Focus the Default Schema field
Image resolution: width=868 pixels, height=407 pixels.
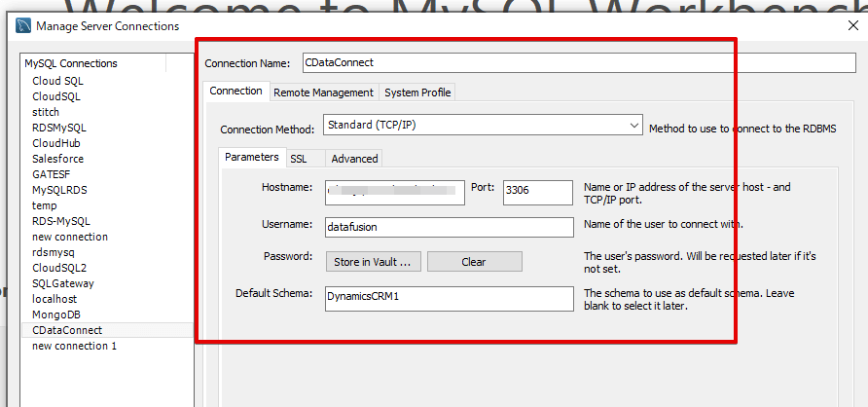tap(450, 299)
